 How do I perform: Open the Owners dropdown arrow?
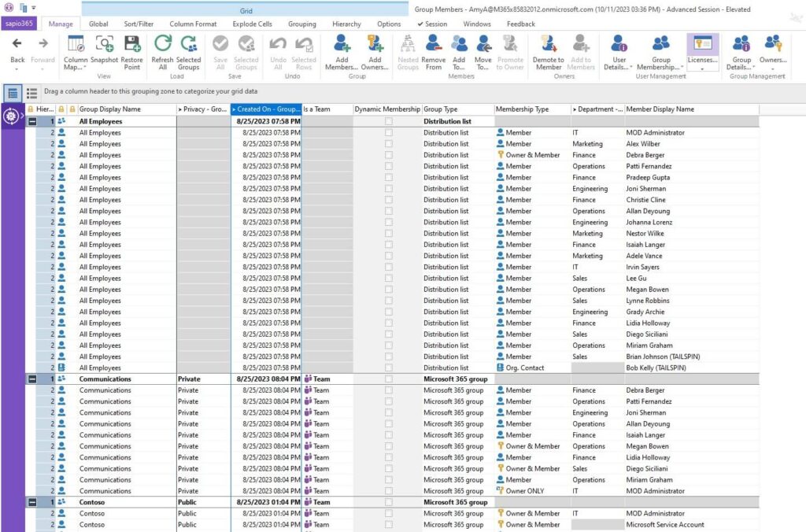tap(773, 69)
